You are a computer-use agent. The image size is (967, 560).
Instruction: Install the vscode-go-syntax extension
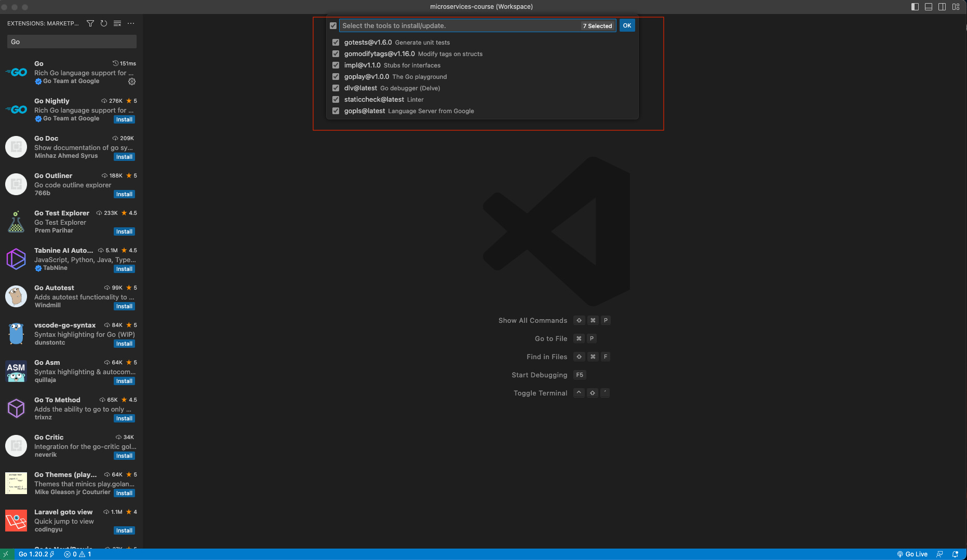click(x=124, y=344)
